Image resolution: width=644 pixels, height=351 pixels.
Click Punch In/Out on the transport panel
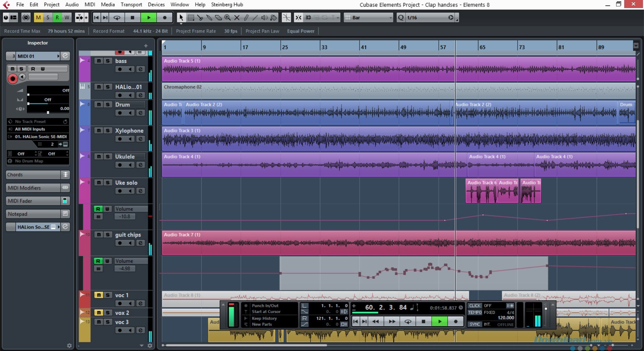click(x=266, y=306)
